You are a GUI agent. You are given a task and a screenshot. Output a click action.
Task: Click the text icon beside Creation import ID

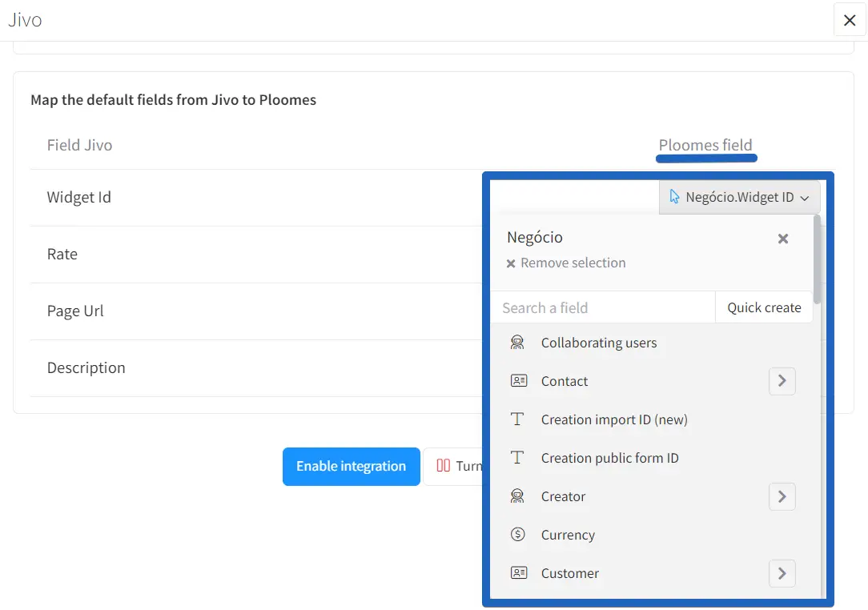pyautogui.click(x=517, y=419)
